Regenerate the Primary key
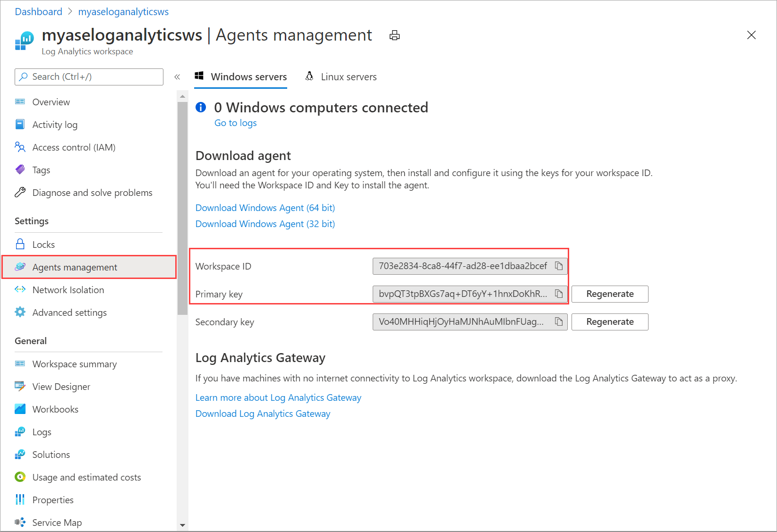777x532 pixels. [x=609, y=294]
